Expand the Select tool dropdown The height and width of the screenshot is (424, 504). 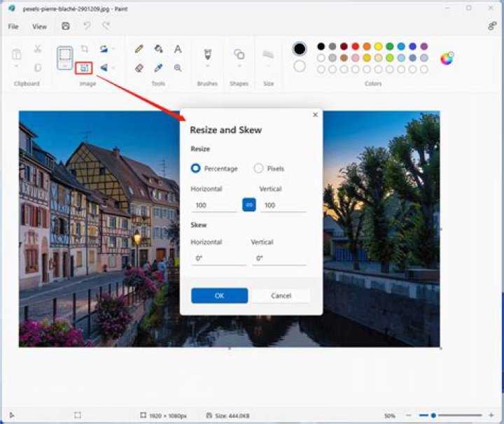click(64, 66)
